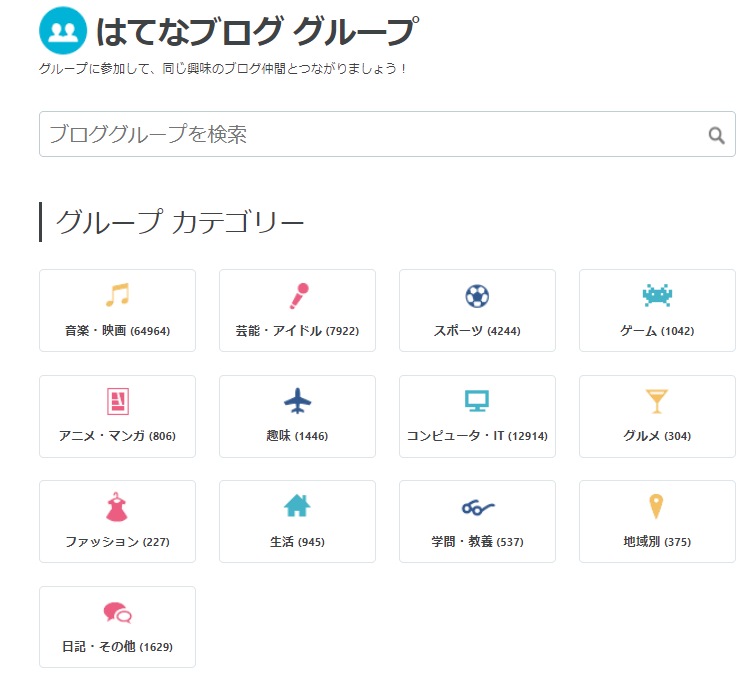The height and width of the screenshot is (686, 748).
Task: Select the airplane icon for 趣味
Action: 297,401
